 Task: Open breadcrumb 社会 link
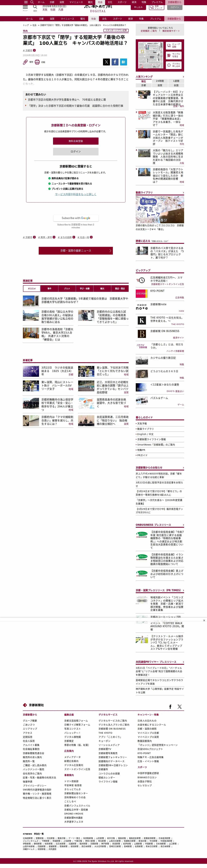click(x=34, y=25)
